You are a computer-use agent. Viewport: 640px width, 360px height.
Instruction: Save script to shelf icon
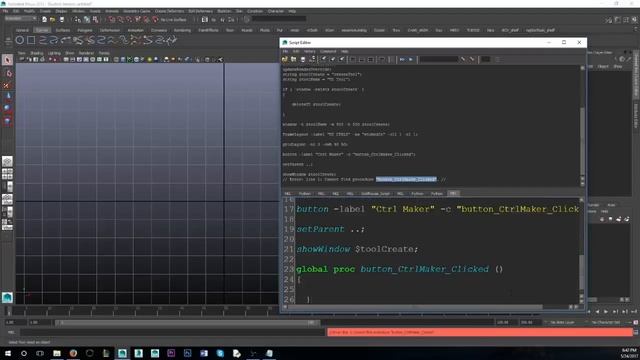312,60
